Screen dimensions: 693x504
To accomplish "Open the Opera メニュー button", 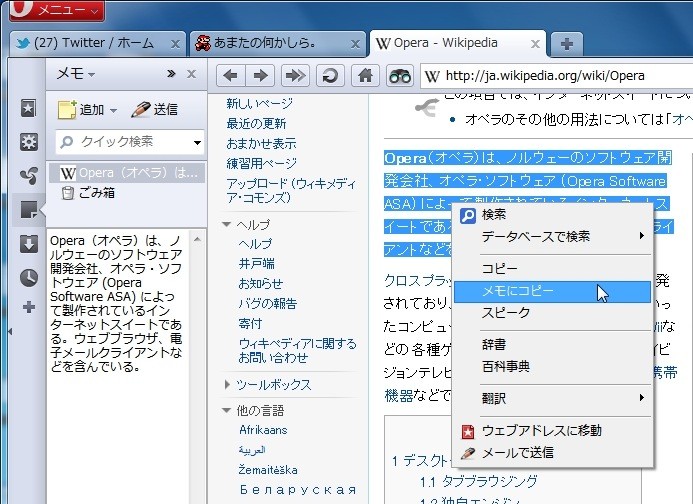I will click(57, 10).
